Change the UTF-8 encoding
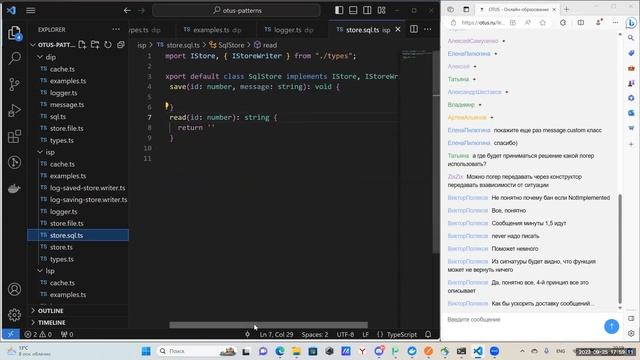Image resolution: width=640 pixels, height=360 pixels. 345,334
